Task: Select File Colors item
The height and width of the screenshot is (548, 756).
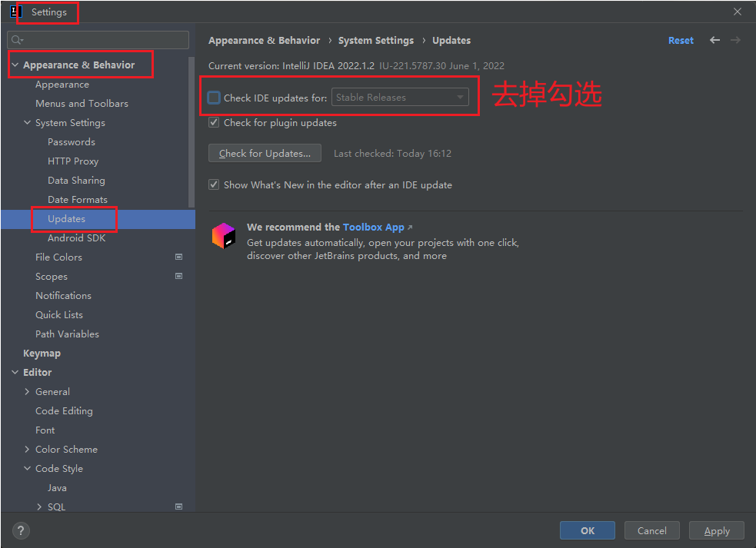Action: click(58, 257)
